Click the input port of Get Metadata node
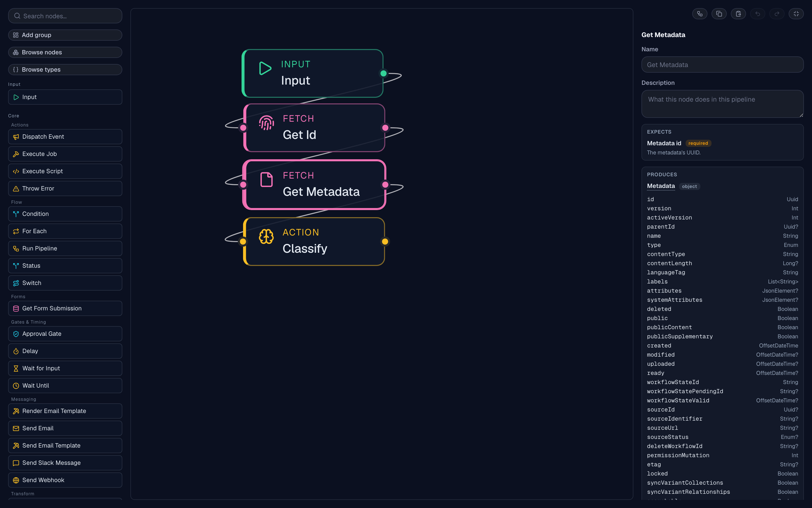Screen dimensions: 812x508 click(x=243, y=184)
